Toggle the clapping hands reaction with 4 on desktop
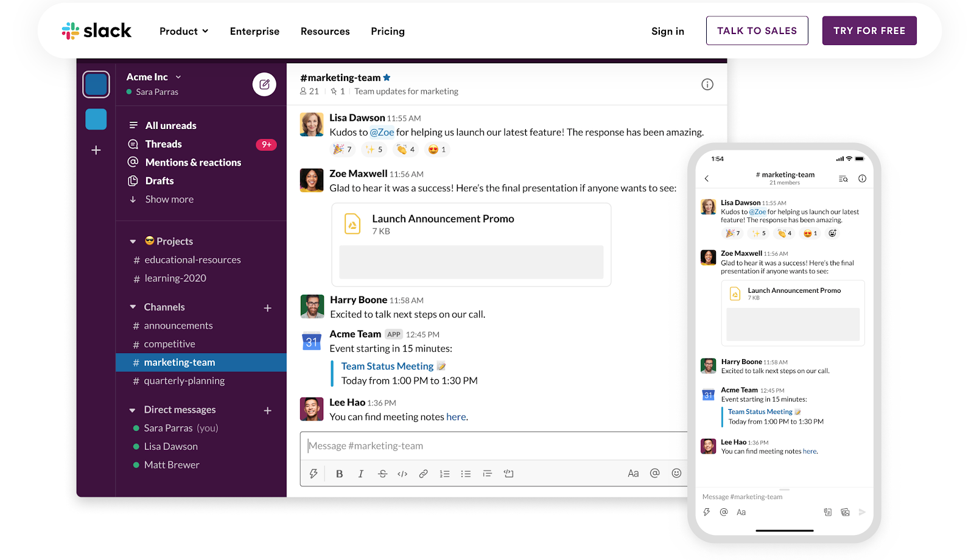Viewport: 974px width, 560px height. (x=405, y=149)
